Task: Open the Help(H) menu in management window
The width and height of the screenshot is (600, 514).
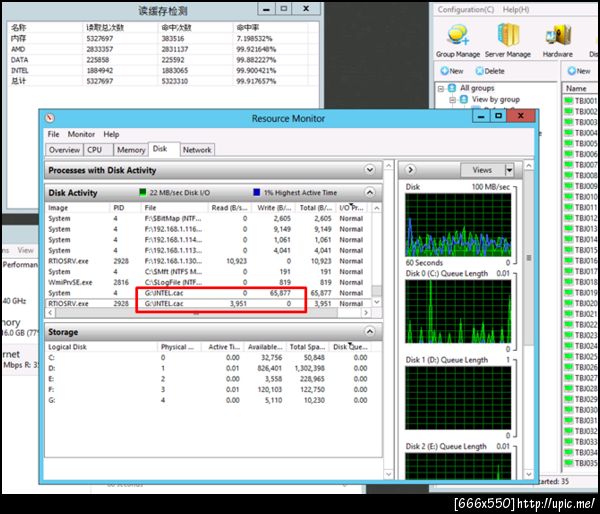Action: pos(516,10)
